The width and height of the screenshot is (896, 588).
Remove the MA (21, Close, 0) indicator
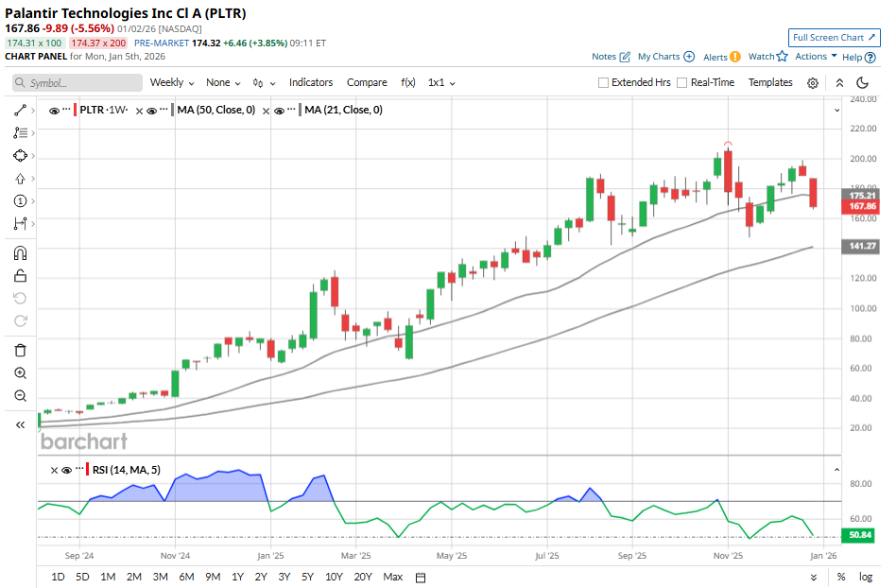pos(266,112)
